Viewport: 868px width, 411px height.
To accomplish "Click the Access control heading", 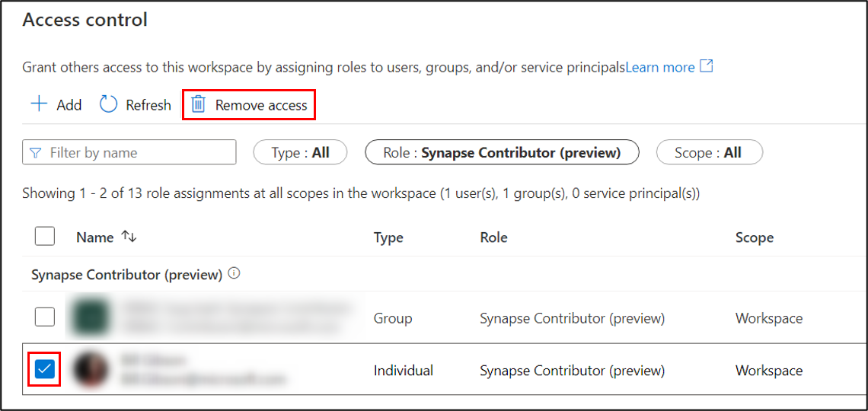I will (85, 20).
